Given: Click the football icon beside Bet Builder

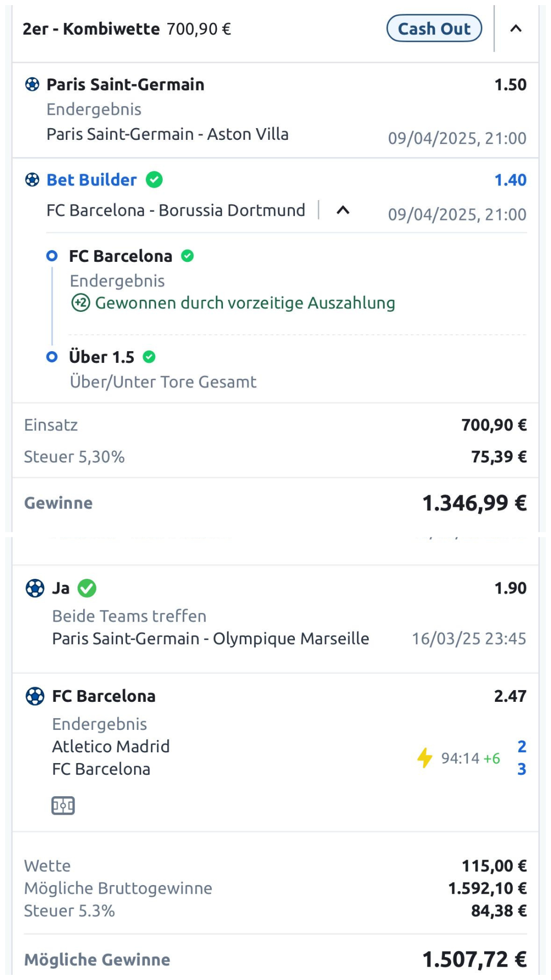Looking at the screenshot, I should tap(32, 180).
